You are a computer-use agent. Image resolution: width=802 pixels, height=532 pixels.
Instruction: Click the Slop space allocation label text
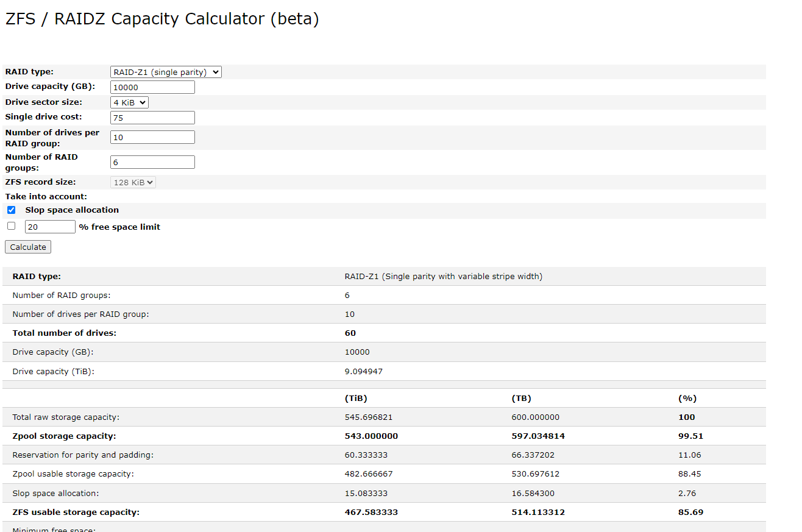[x=72, y=210]
